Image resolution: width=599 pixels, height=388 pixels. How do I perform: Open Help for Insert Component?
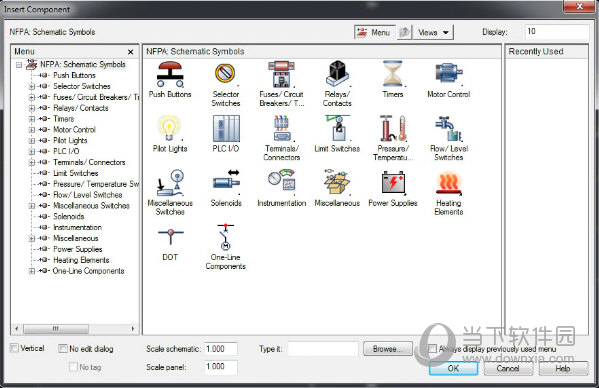coord(563,368)
